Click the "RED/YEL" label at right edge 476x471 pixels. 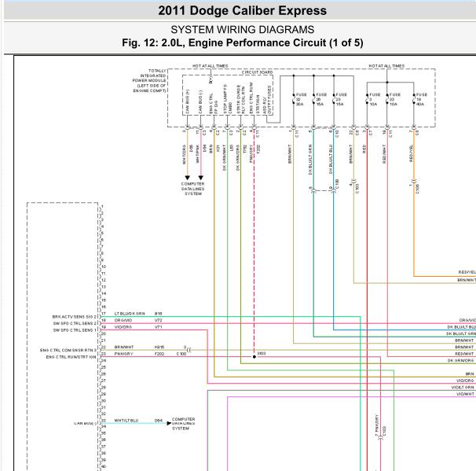pyautogui.click(x=467, y=272)
